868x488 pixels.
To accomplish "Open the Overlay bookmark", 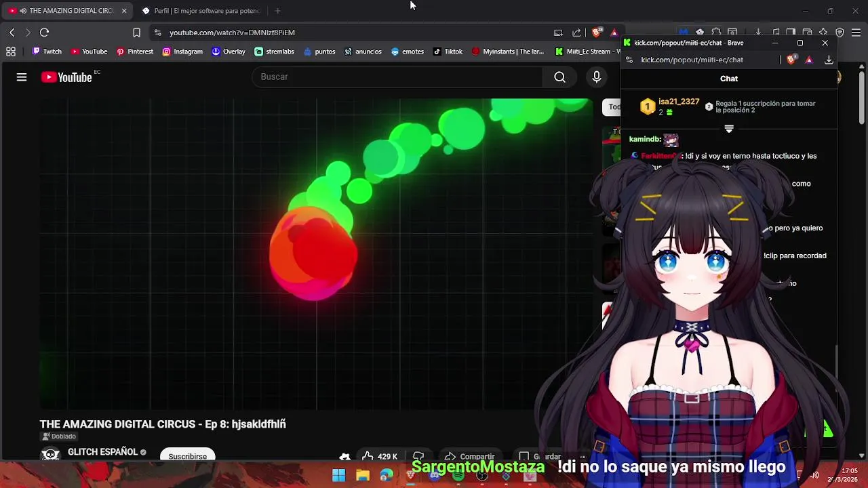I will (229, 52).
